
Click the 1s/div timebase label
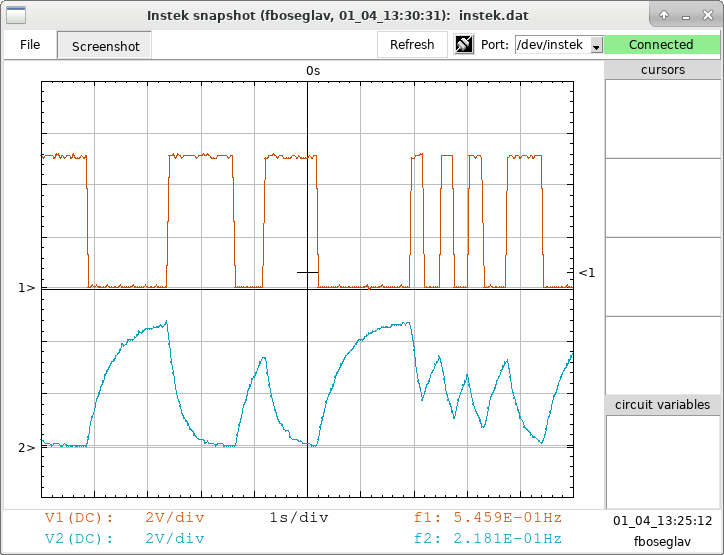(299, 518)
